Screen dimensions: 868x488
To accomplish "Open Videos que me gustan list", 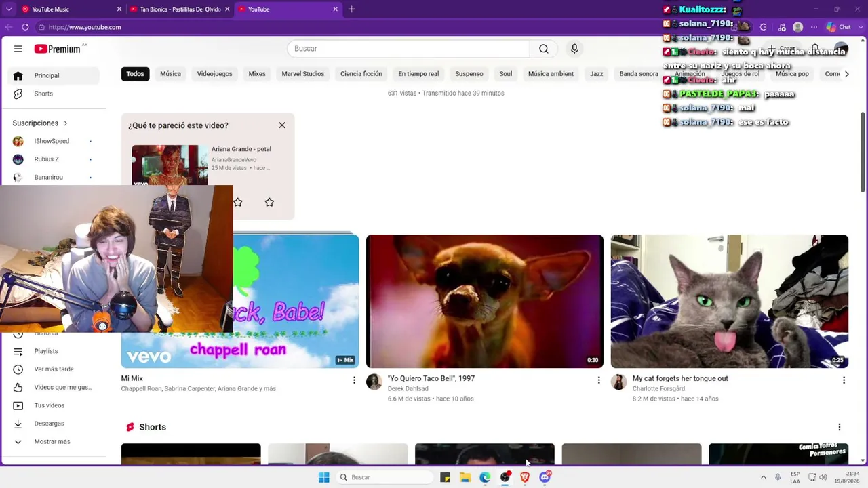I will pyautogui.click(x=54, y=387).
